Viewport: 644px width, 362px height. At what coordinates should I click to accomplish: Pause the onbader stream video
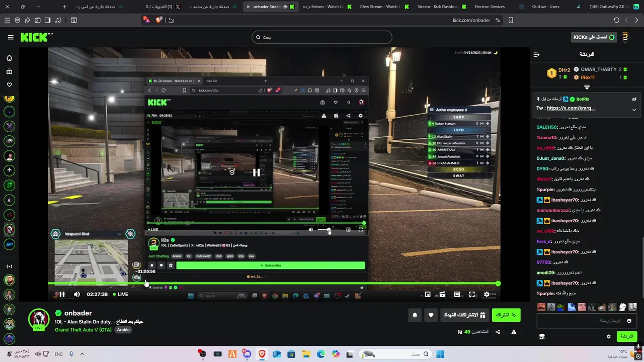pos(62,295)
